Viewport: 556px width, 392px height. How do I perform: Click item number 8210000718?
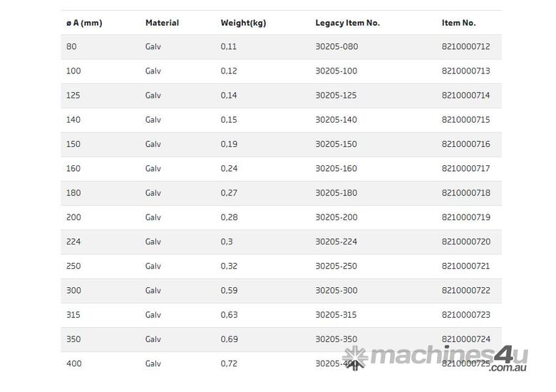[465, 193]
